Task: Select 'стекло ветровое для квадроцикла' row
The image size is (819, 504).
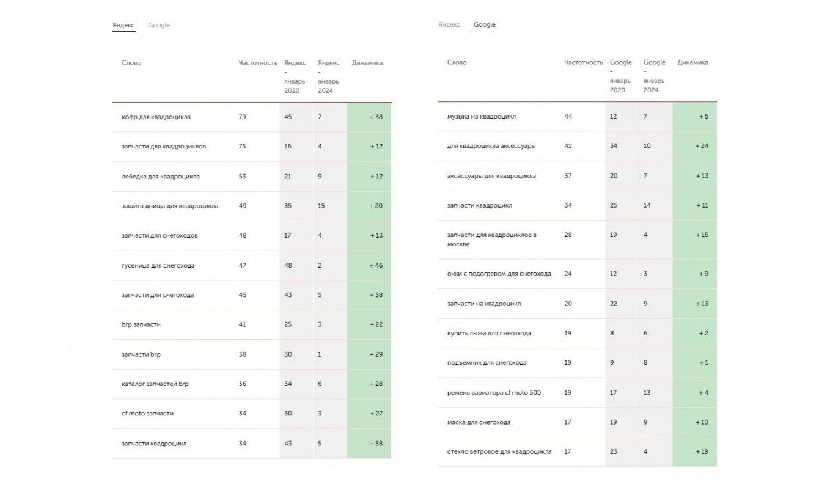Action: click(x=499, y=452)
